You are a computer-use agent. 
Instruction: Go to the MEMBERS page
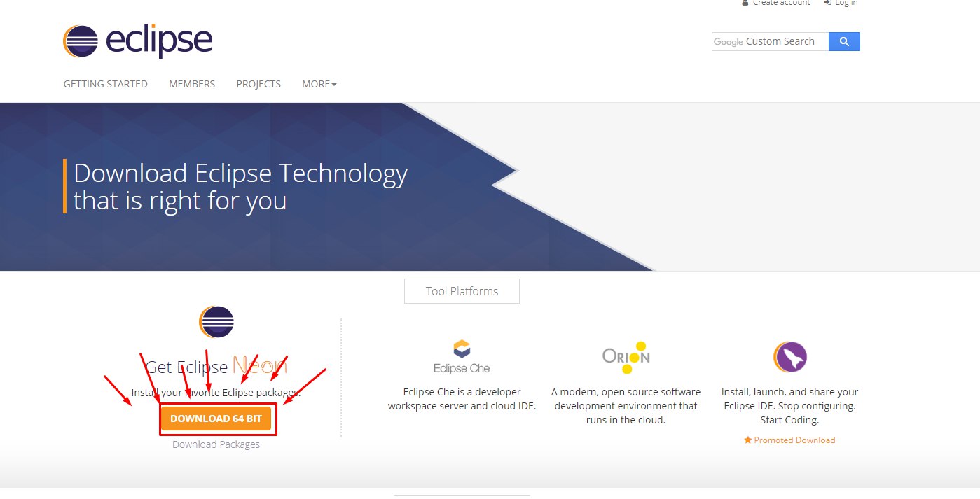[x=192, y=84]
